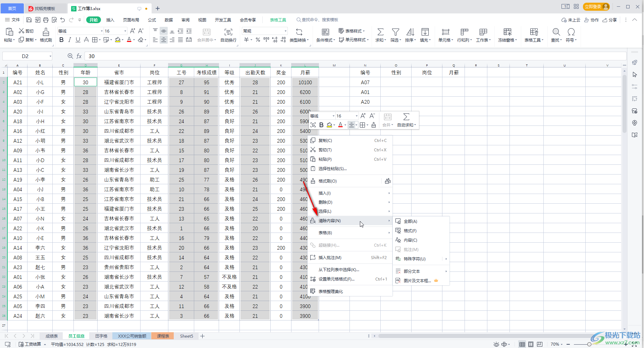644x348 pixels.
Task: Open conditional formatting menu
Action: (325, 35)
